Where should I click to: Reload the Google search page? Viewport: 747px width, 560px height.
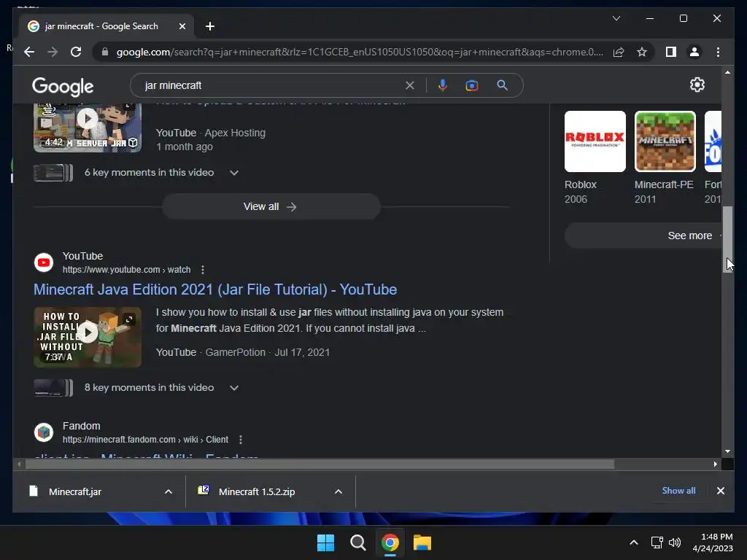click(x=76, y=52)
